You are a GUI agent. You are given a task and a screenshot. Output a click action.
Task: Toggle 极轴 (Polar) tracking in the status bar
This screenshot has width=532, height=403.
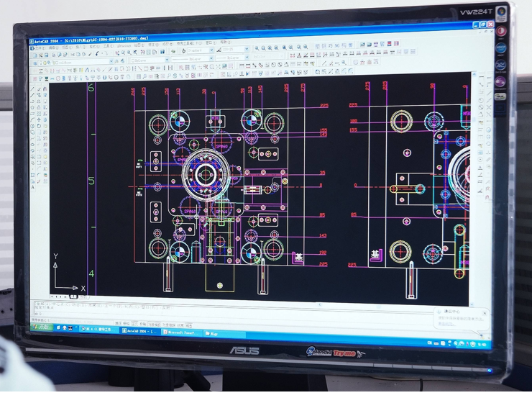pyautogui.click(x=142, y=325)
